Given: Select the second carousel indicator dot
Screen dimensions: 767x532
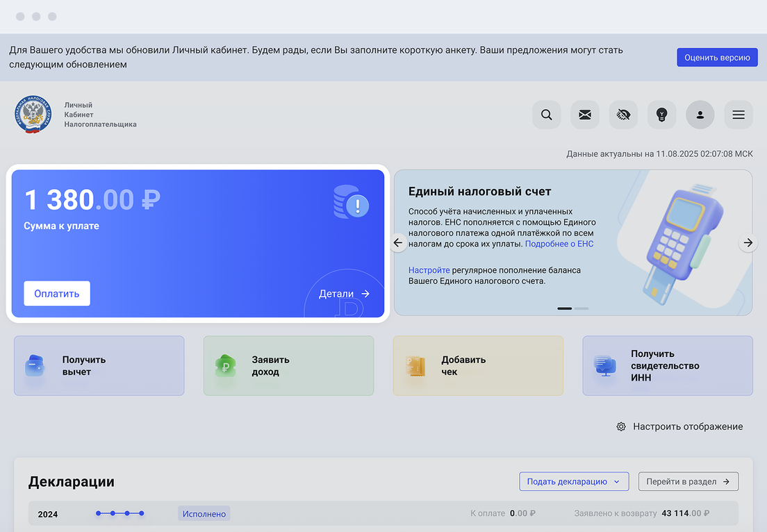Looking at the screenshot, I should [582, 308].
